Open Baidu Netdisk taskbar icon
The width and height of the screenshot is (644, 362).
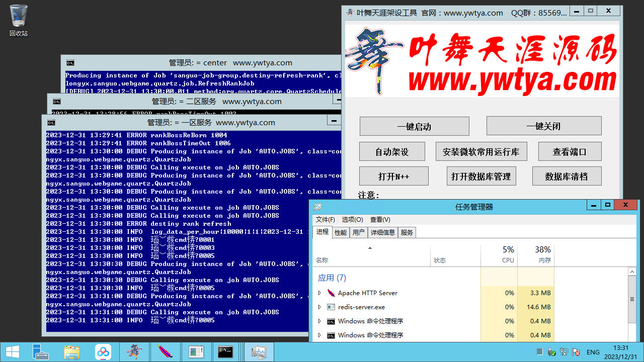point(103,352)
